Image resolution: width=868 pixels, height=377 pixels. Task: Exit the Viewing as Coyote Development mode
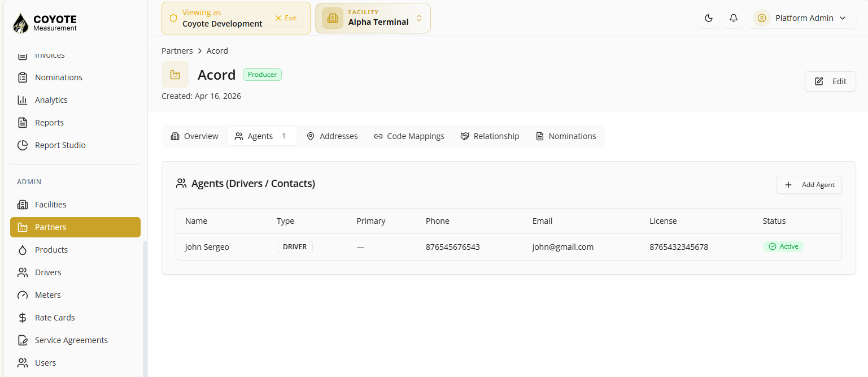286,18
